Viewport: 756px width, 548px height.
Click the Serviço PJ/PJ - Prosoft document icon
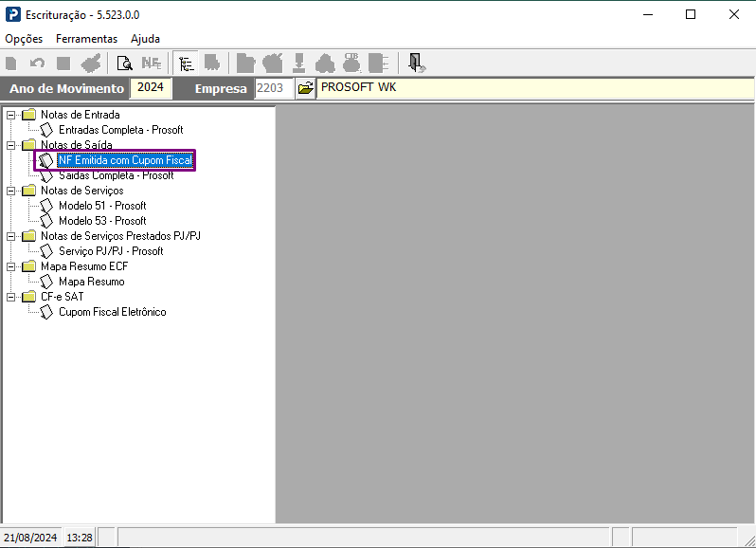46,251
